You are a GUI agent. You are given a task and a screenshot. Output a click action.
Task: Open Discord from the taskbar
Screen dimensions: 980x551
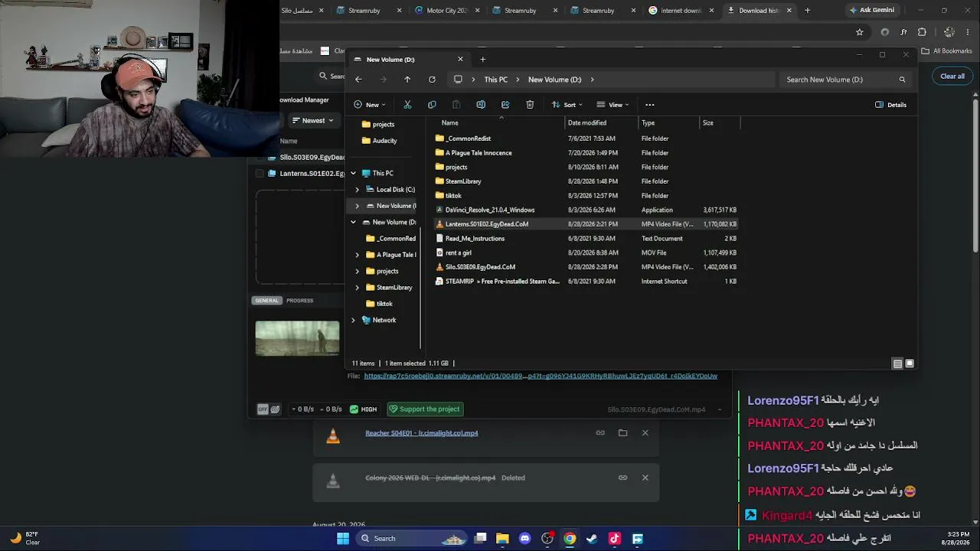click(x=524, y=539)
